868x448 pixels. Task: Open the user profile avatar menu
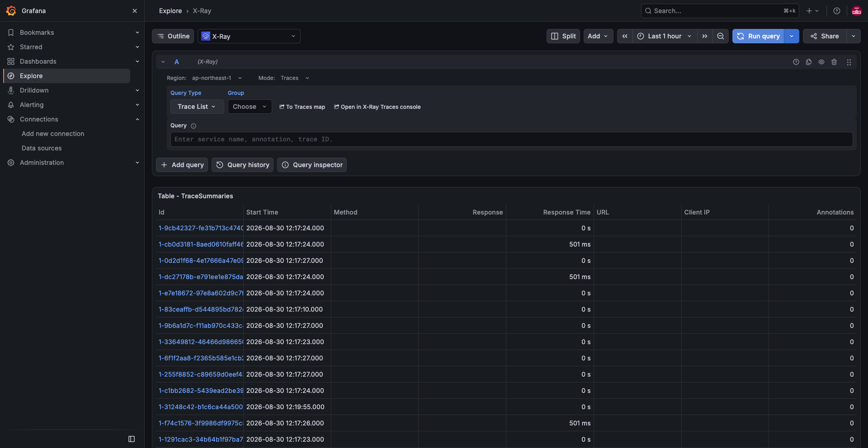click(x=856, y=11)
